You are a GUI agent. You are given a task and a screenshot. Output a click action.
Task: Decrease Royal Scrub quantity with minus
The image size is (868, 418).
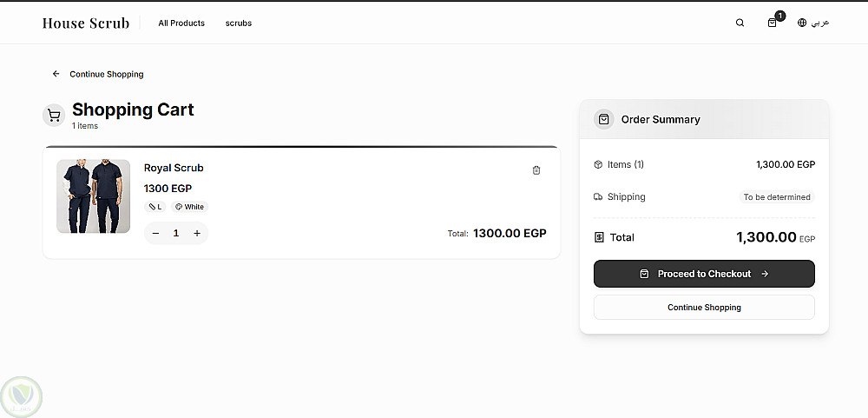156,233
